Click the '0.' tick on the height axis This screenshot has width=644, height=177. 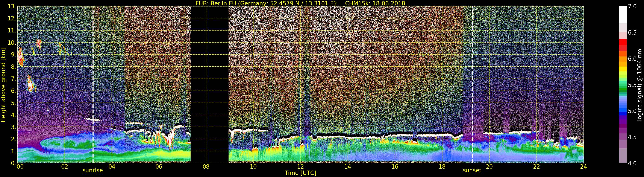point(13,163)
